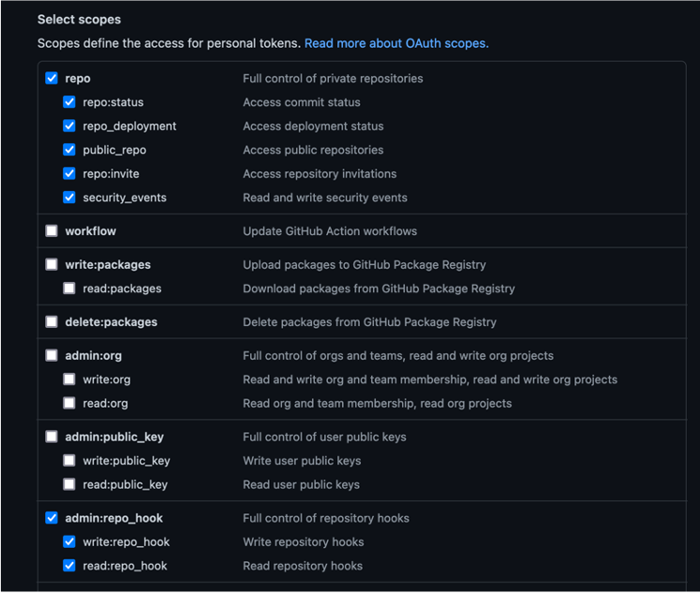Click the 'Full control of repository hooks' text
This screenshot has width=700, height=593.
pyautogui.click(x=326, y=518)
